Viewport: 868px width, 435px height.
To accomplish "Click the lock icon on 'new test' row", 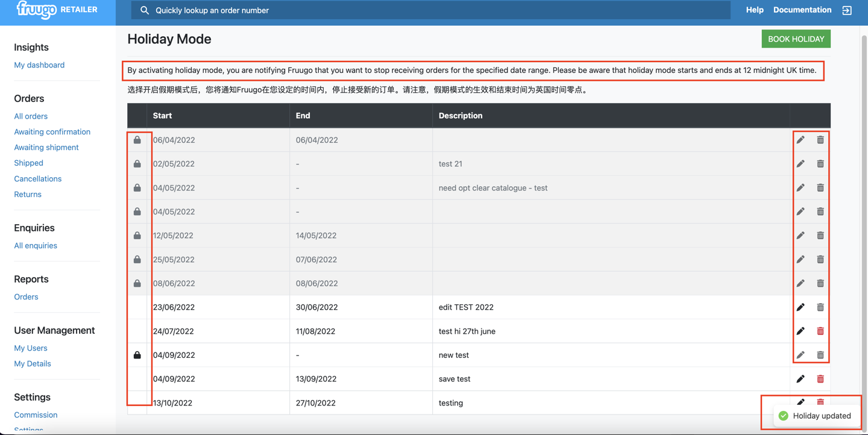I will pos(137,355).
